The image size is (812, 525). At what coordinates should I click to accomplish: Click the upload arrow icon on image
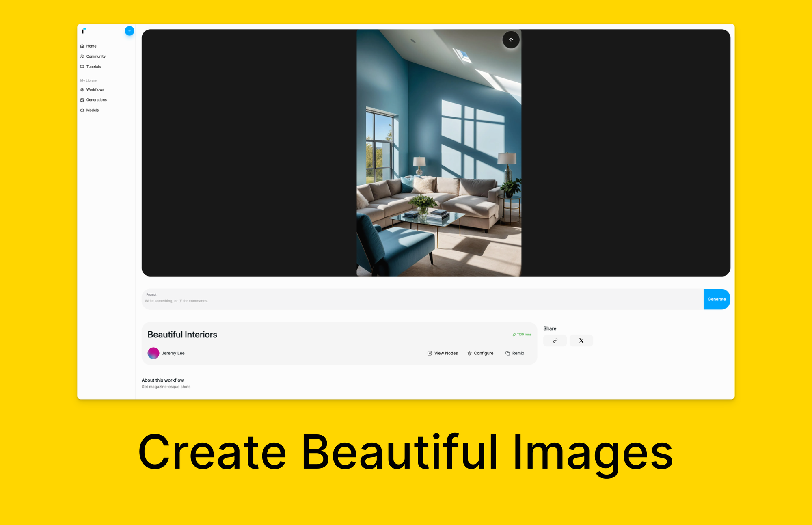point(511,40)
